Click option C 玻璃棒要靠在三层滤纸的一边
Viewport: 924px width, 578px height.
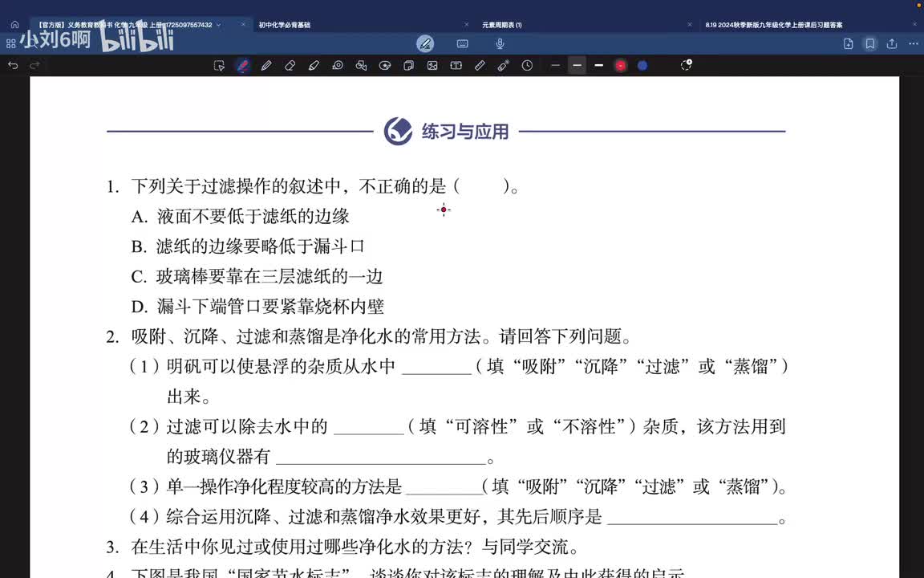pyautogui.click(x=257, y=277)
